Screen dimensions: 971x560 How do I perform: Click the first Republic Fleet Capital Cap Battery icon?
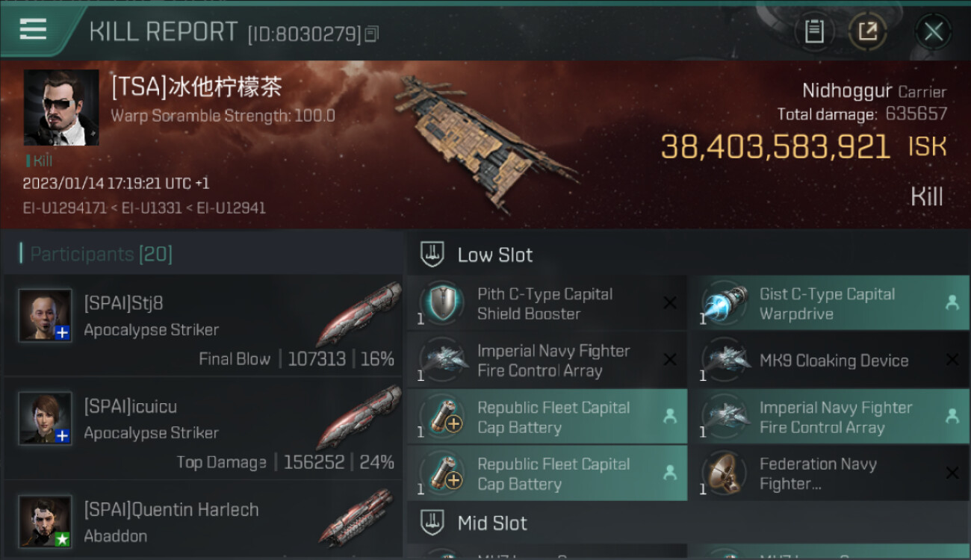[442, 417]
